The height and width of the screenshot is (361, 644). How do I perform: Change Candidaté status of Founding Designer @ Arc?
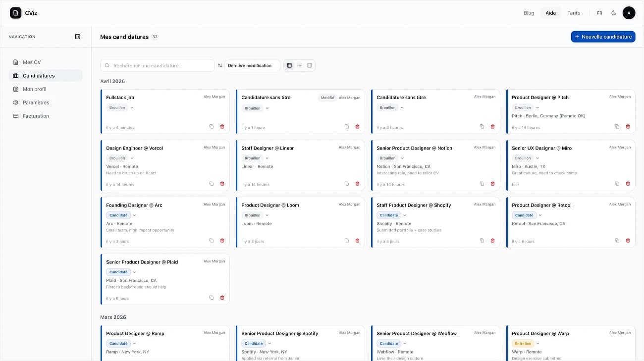point(121,215)
